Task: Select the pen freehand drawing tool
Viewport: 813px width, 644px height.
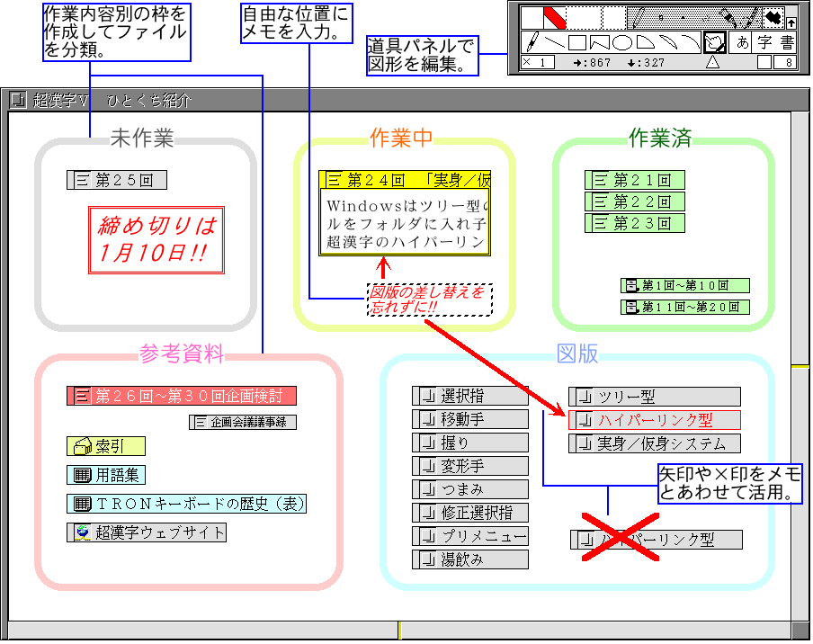Action: (x=532, y=42)
